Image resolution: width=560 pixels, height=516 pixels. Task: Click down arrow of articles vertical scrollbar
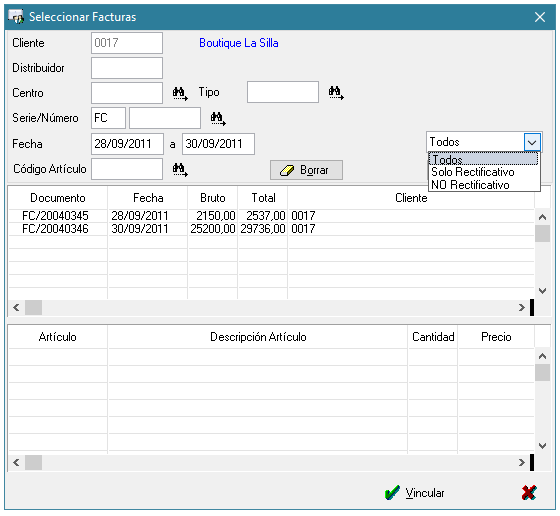tap(542, 446)
